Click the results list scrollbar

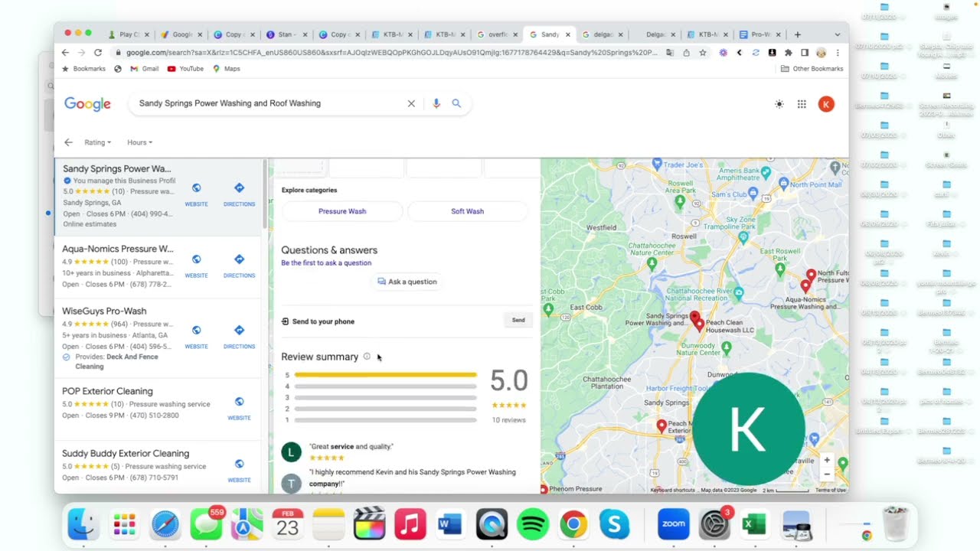pos(265,194)
